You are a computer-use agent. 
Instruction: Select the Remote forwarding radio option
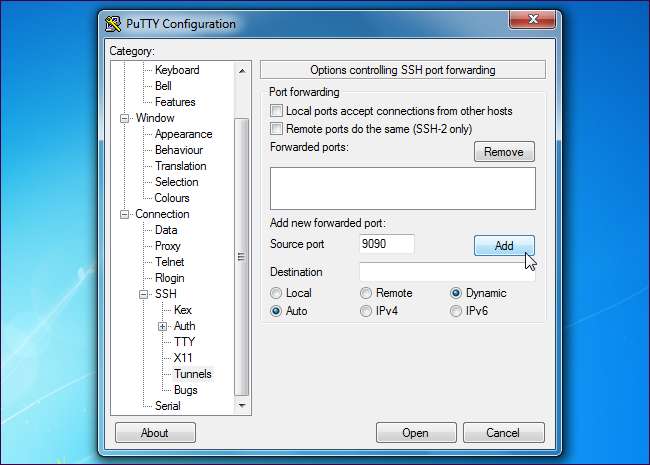[367, 293]
